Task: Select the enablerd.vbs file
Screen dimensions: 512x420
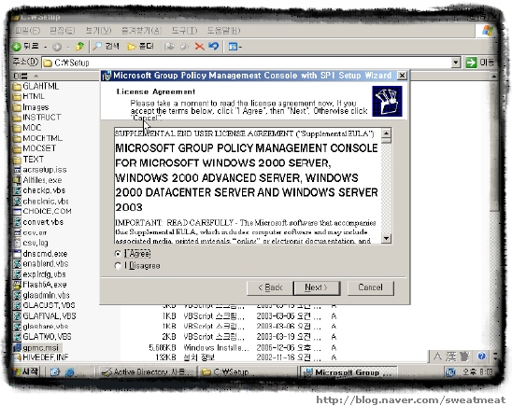Action: pos(41,264)
